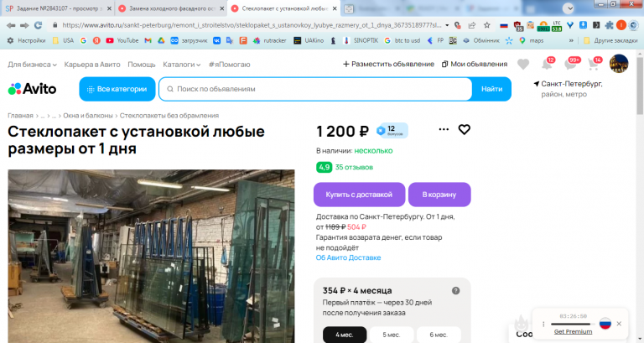Click the Купить с доставкой button
The width and height of the screenshot is (644, 343).
359,195
